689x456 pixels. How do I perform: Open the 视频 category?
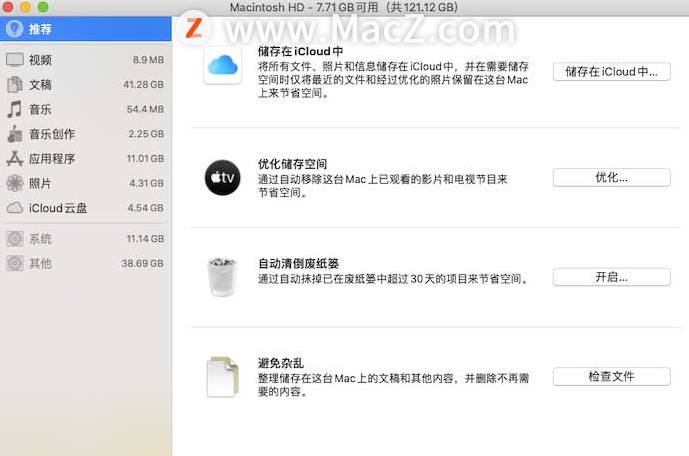(x=86, y=60)
